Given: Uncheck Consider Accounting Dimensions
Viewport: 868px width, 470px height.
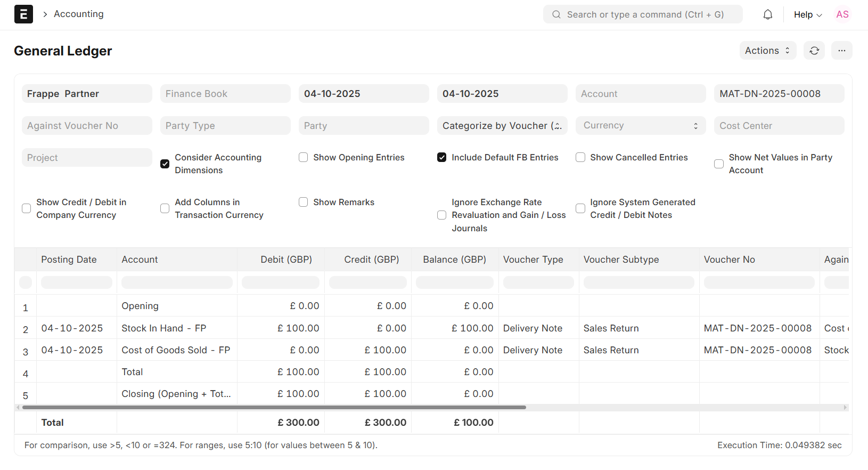Looking at the screenshot, I should [165, 164].
